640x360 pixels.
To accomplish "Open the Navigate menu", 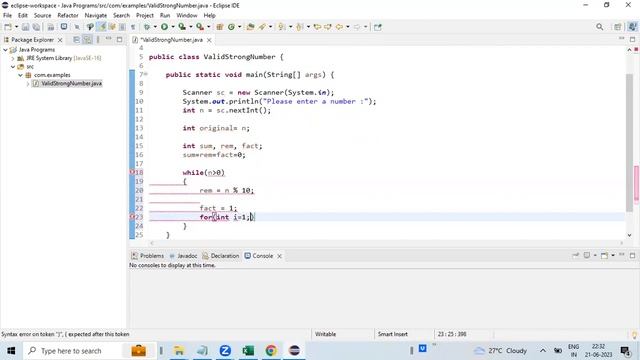I will (96, 15).
